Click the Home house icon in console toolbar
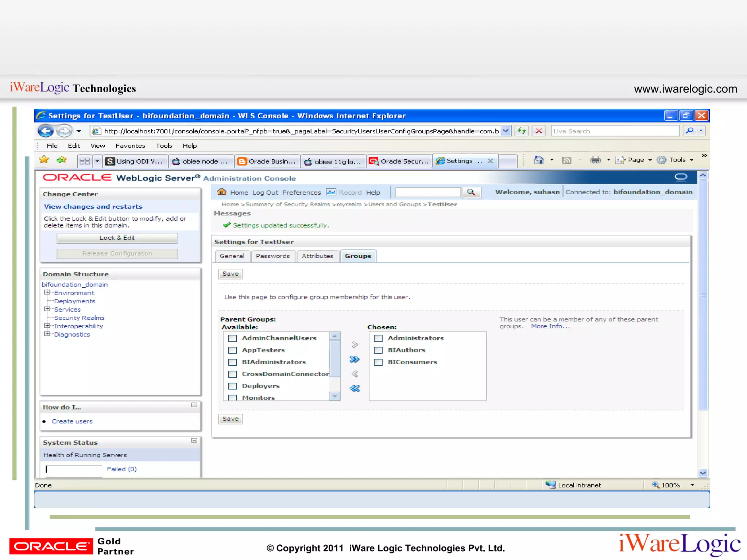The height and width of the screenshot is (560, 747). 221,192
